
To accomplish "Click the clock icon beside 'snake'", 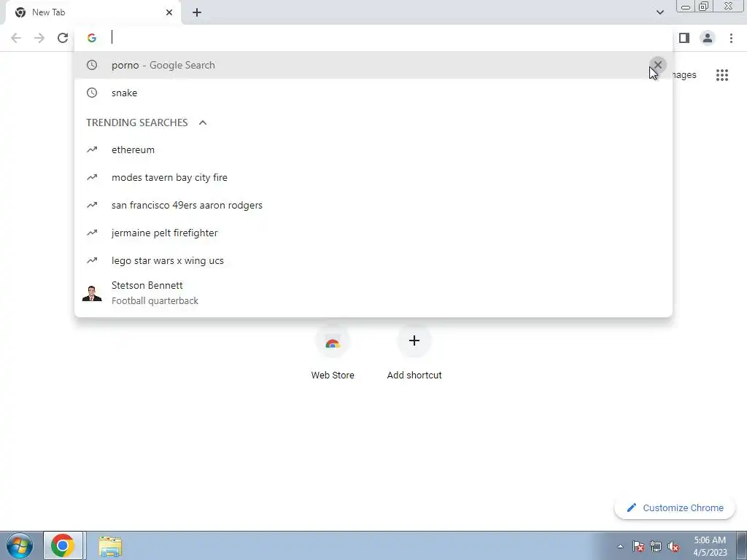I will (92, 93).
